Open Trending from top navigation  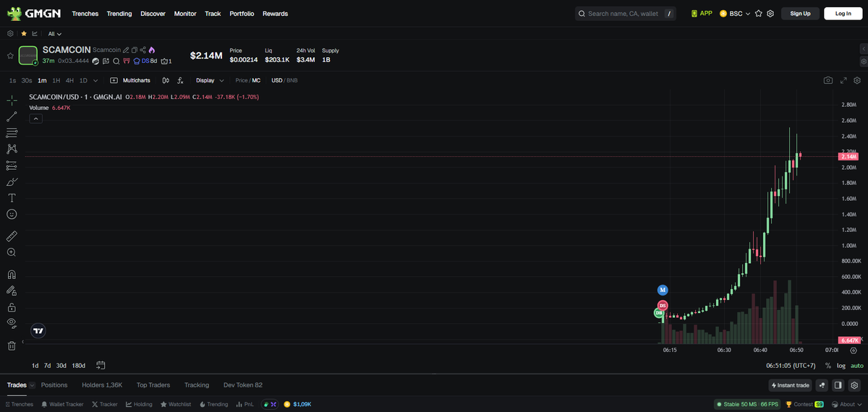pyautogui.click(x=119, y=14)
